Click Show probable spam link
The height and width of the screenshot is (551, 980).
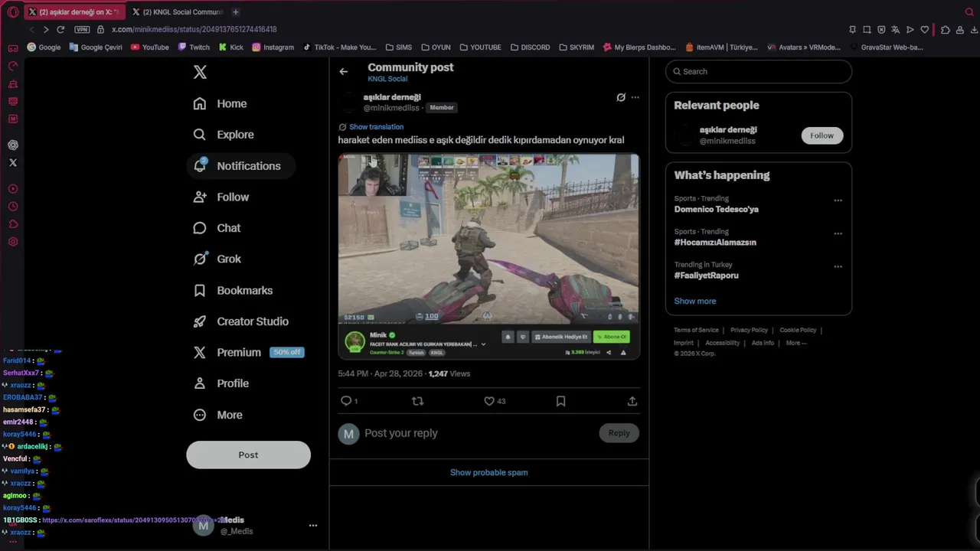coord(488,472)
